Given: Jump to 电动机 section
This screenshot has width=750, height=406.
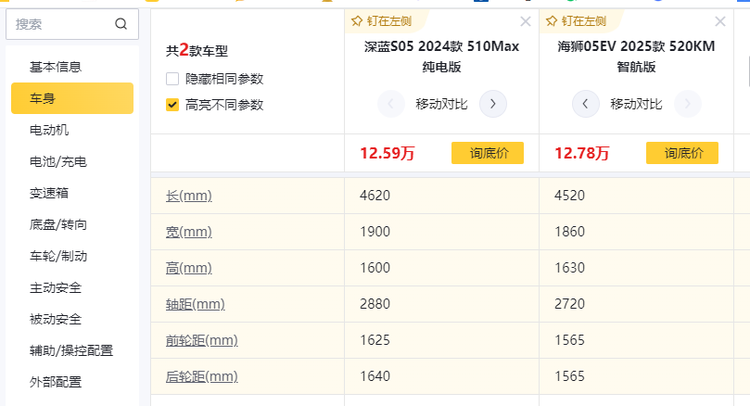Looking at the screenshot, I should click(50, 130).
